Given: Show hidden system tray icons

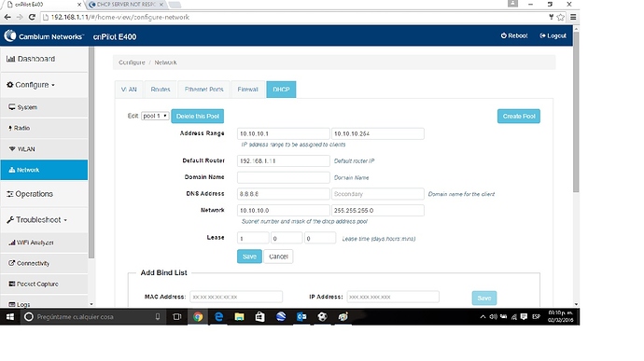Looking at the screenshot, I should [x=483, y=316].
